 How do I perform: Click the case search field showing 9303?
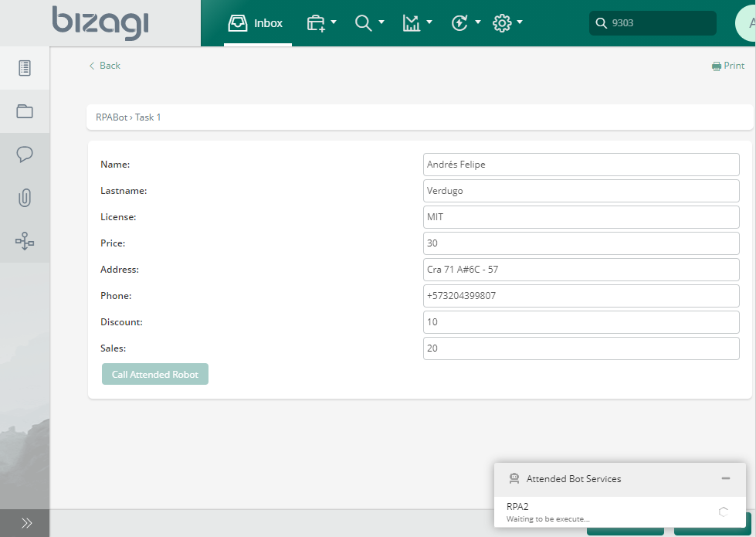click(653, 22)
